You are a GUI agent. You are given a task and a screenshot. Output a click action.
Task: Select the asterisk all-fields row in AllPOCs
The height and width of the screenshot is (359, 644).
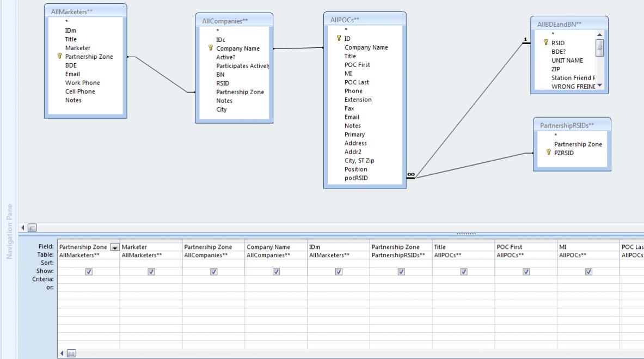tap(346, 29)
